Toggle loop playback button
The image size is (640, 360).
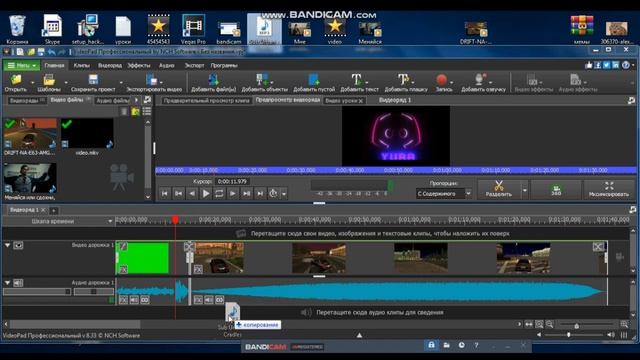tap(219, 193)
